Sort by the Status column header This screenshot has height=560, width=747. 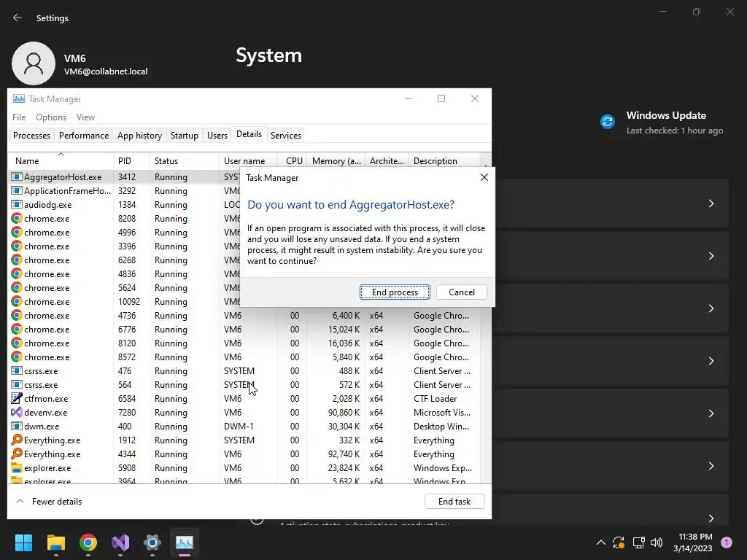pyautogui.click(x=185, y=161)
